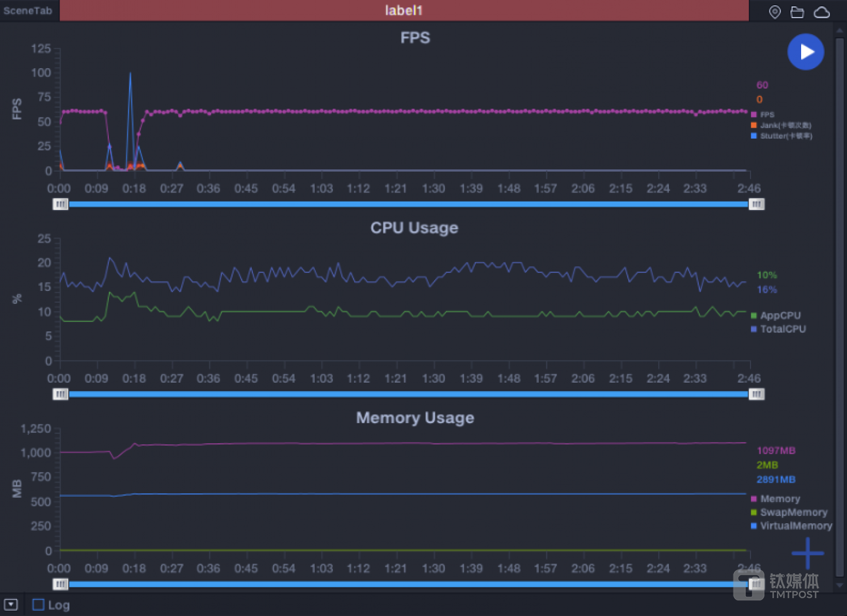This screenshot has width=847, height=616.
Task: Click the CPU Usage chart right range handle
Action: coord(756,394)
